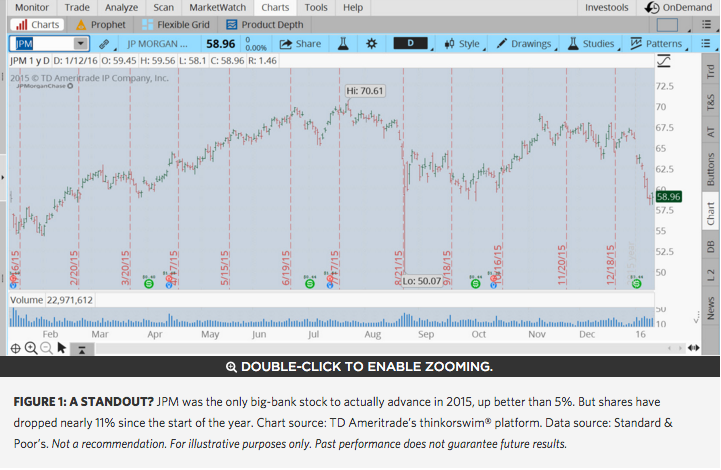Switch to the Analyze tab
Image resolution: width=721 pixels, height=470 pixels.
tap(121, 7)
